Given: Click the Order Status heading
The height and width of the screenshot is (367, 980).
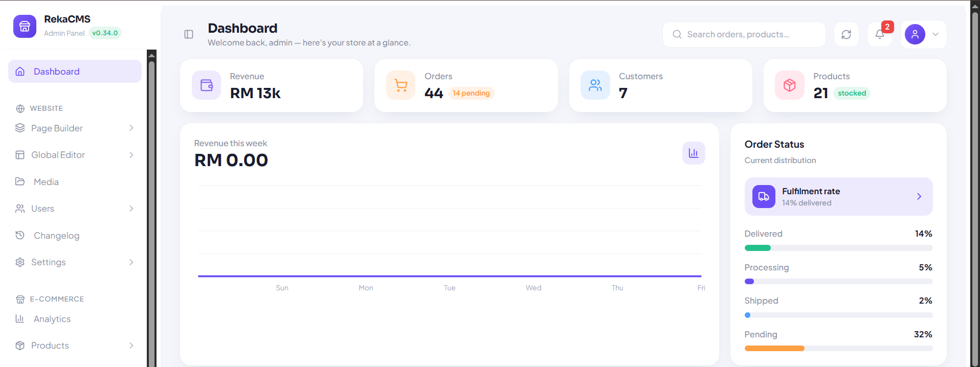Looking at the screenshot, I should coord(774,144).
